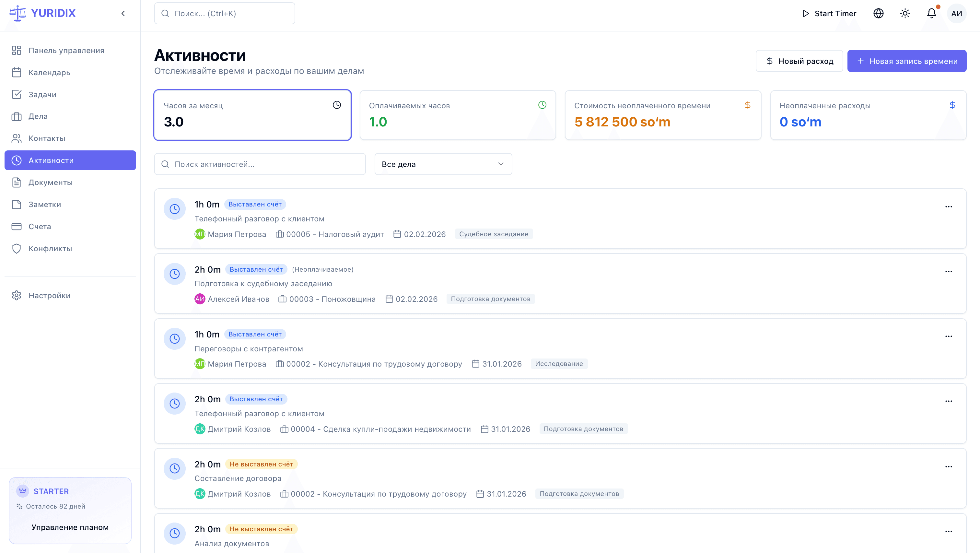
Task: Open notifications bell
Action: coord(932,14)
